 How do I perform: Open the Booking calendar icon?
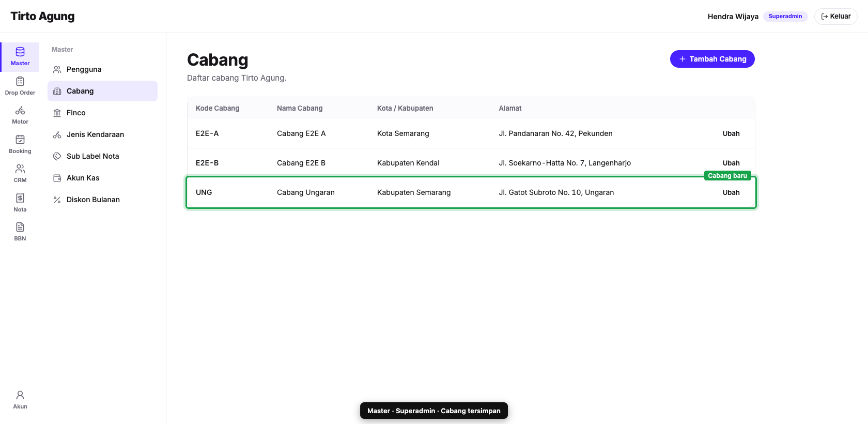tap(20, 140)
